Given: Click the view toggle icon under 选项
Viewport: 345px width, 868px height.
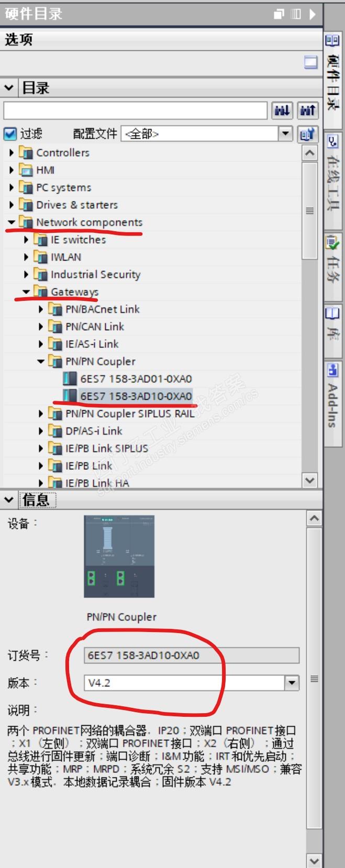Looking at the screenshot, I should [311, 63].
